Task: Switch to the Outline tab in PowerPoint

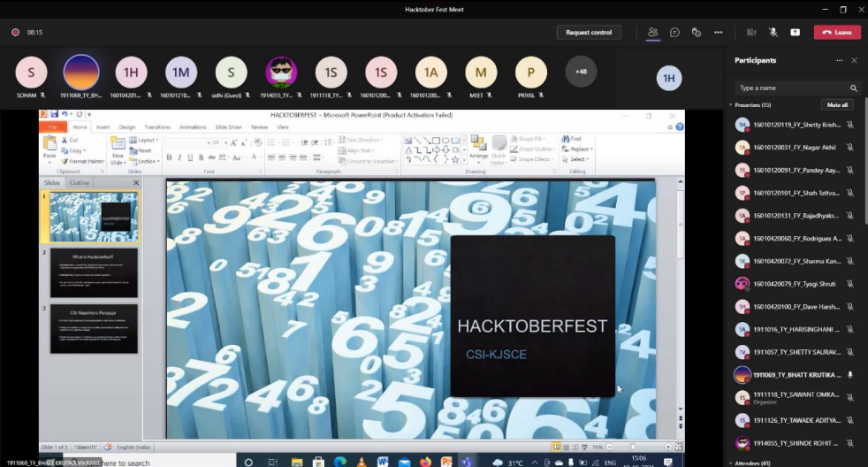Action: pos(80,183)
